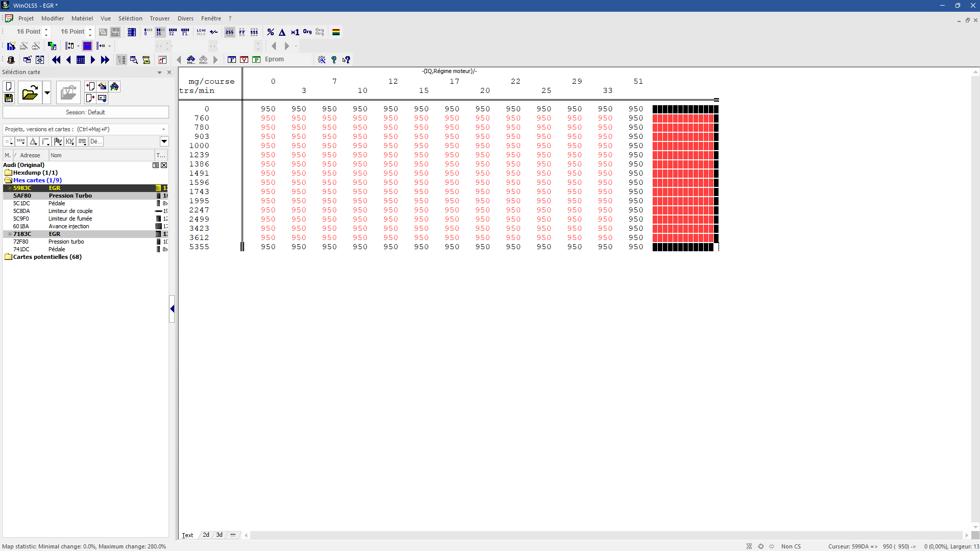Click the rainbow color palette icon
This screenshot has width=980, height=551.
click(336, 32)
